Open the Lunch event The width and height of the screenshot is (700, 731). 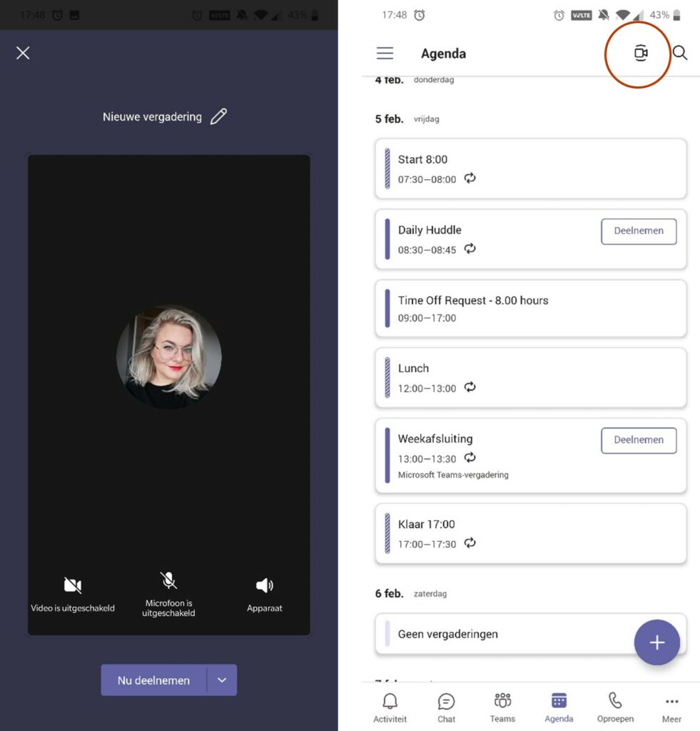(531, 378)
